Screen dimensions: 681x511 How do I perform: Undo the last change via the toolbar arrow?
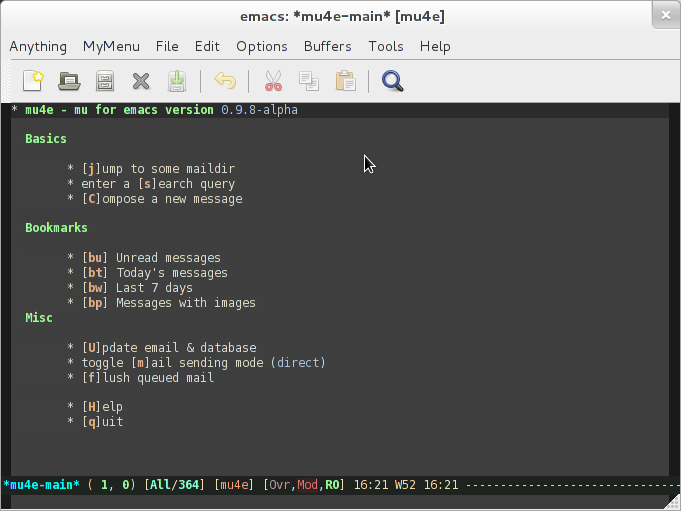pos(226,81)
